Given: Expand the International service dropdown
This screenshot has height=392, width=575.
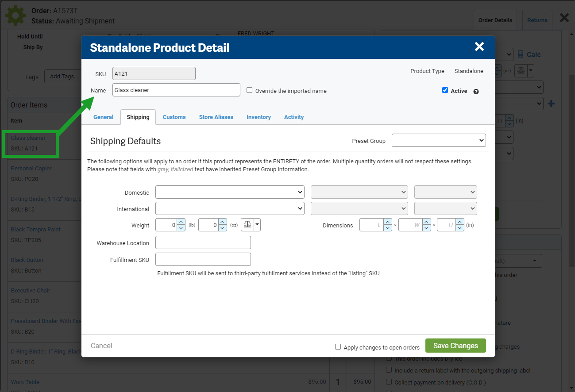Looking at the screenshot, I should 230,208.
